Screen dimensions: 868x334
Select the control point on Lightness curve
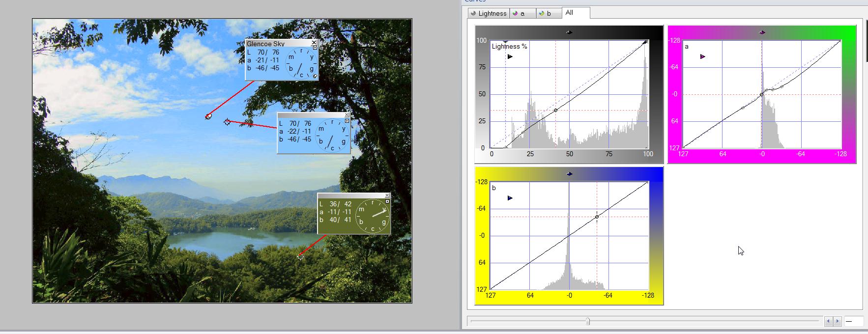click(555, 111)
